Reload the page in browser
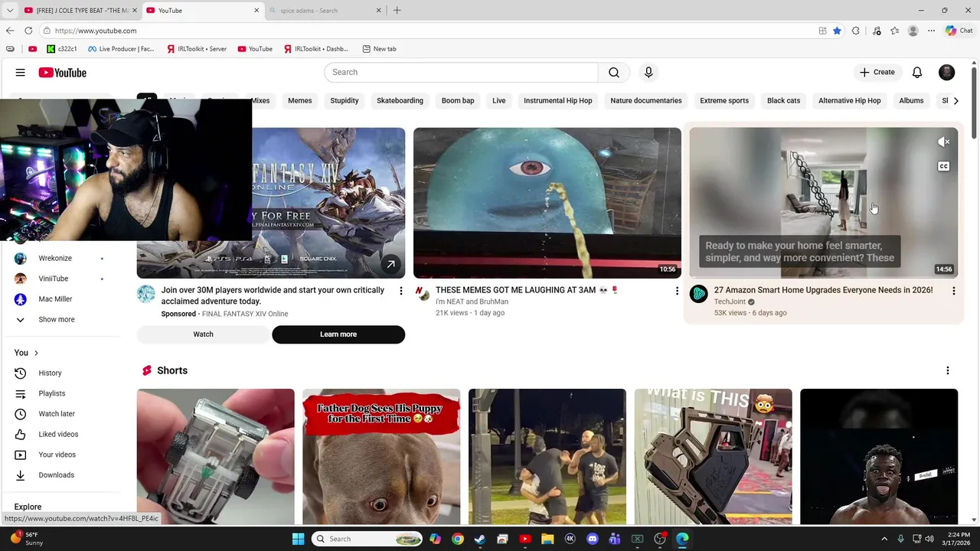The image size is (980, 551). [x=28, y=31]
